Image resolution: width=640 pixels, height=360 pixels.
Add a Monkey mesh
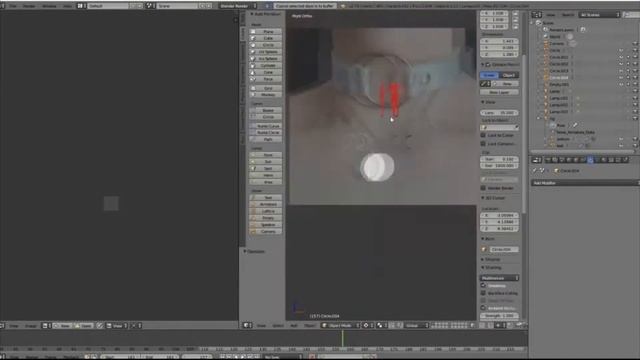pos(266,95)
